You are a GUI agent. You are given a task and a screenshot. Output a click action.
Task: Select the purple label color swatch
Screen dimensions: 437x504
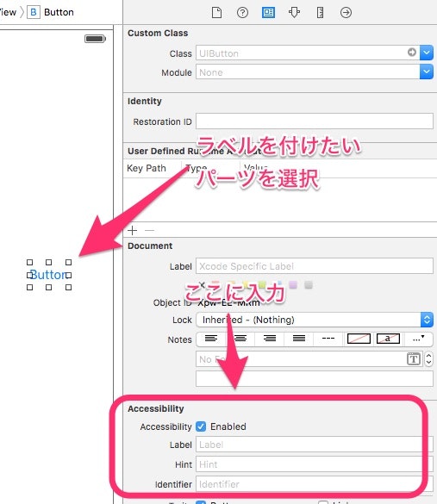(293, 284)
